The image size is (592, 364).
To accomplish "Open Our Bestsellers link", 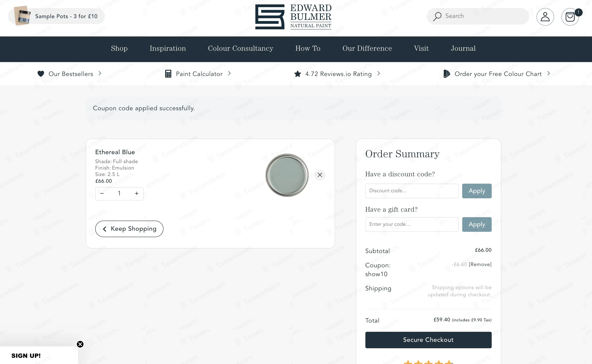I will click(71, 74).
